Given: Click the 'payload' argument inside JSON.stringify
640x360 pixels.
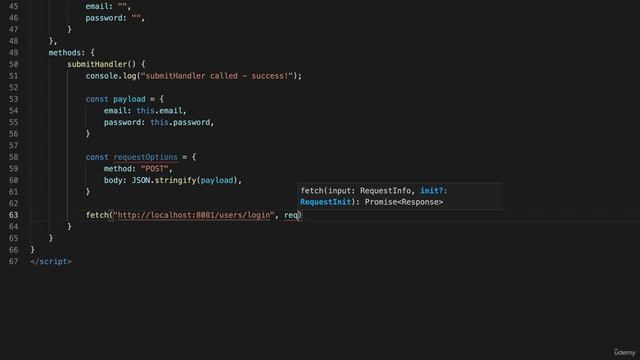Looking at the screenshot, I should [217, 180].
